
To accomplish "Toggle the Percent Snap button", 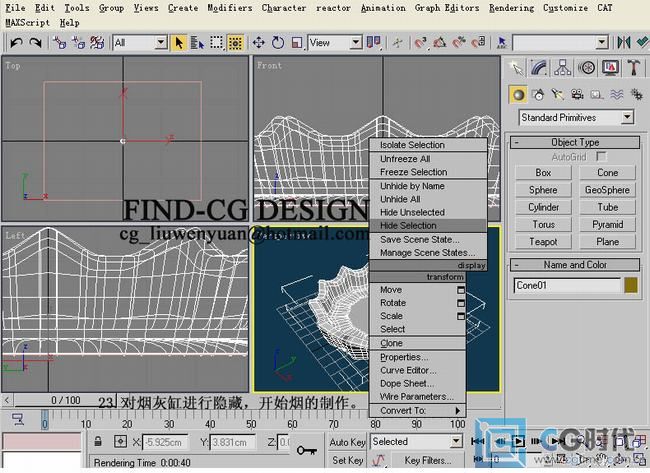I will pos(459,43).
